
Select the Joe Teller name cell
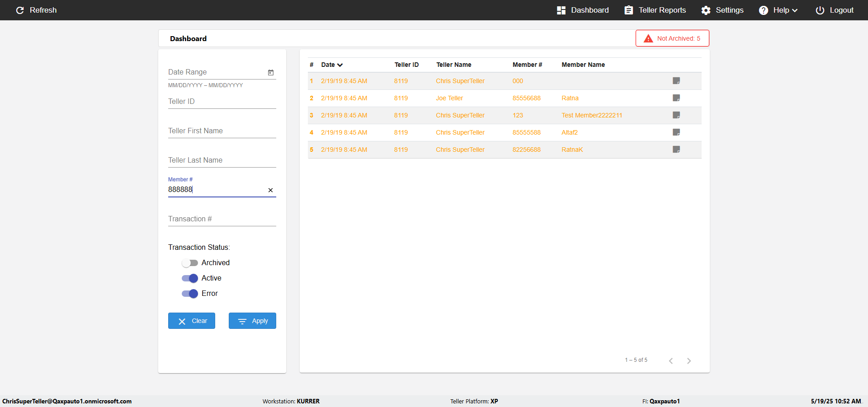tap(449, 98)
